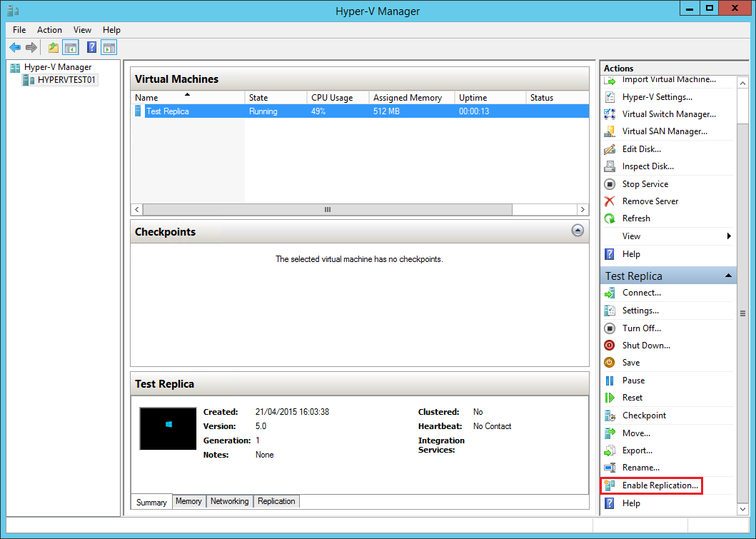This screenshot has height=539, width=756.
Task: Click the Connect icon under Test Replica
Action: [610, 293]
